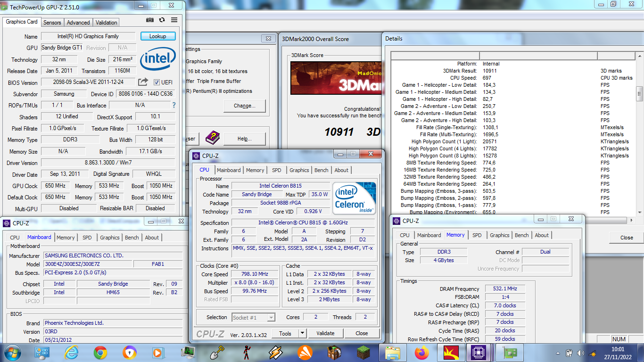The image size is (644, 362).
Task: Open GPU-Z hamburger menu icon
Action: 174,20
